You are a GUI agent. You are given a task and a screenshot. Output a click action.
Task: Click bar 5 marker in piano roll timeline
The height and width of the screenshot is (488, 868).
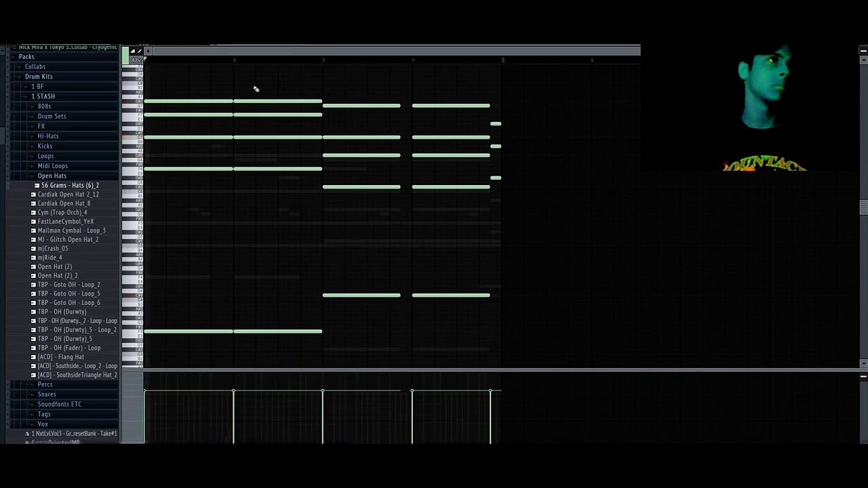click(x=502, y=60)
